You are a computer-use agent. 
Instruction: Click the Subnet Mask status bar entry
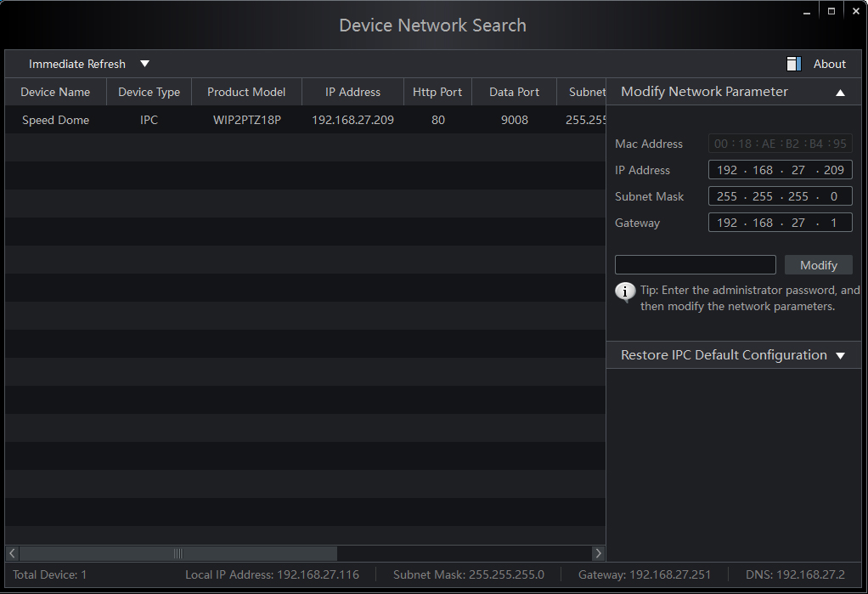[x=469, y=574]
